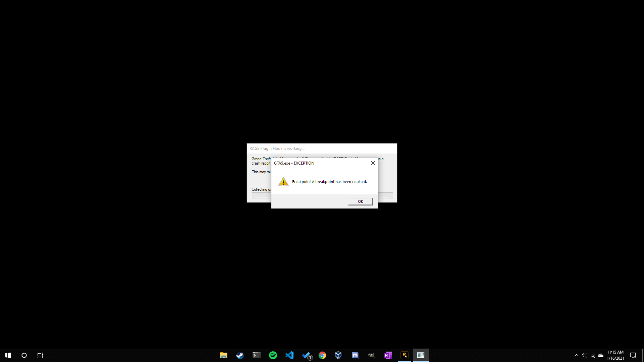This screenshot has width=644, height=362.
Task: Open Spotify from the taskbar
Action: pyautogui.click(x=273, y=355)
